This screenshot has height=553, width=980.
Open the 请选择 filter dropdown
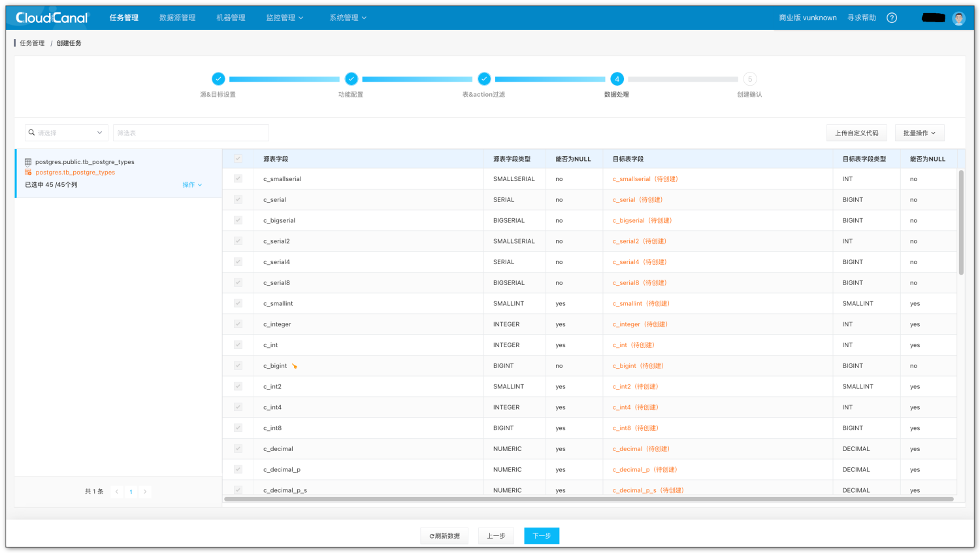(x=65, y=132)
